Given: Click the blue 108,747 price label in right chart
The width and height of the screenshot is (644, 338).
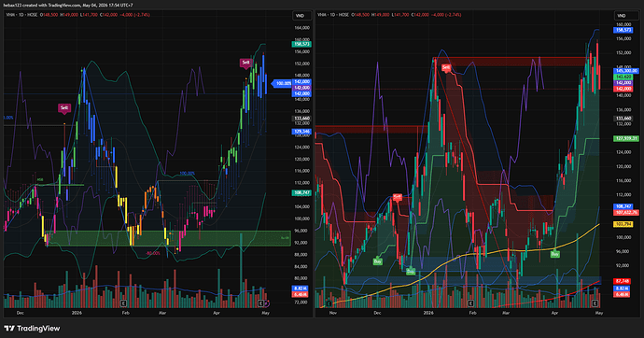Looking at the screenshot, I should coord(623,206).
